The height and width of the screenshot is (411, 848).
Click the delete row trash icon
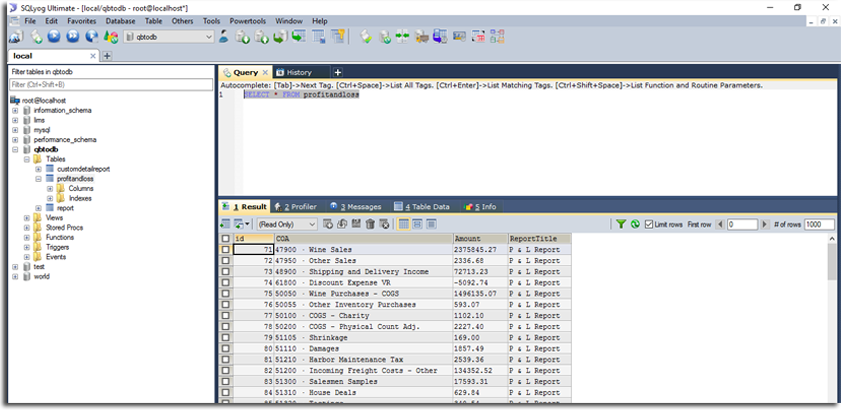[x=370, y=225]
